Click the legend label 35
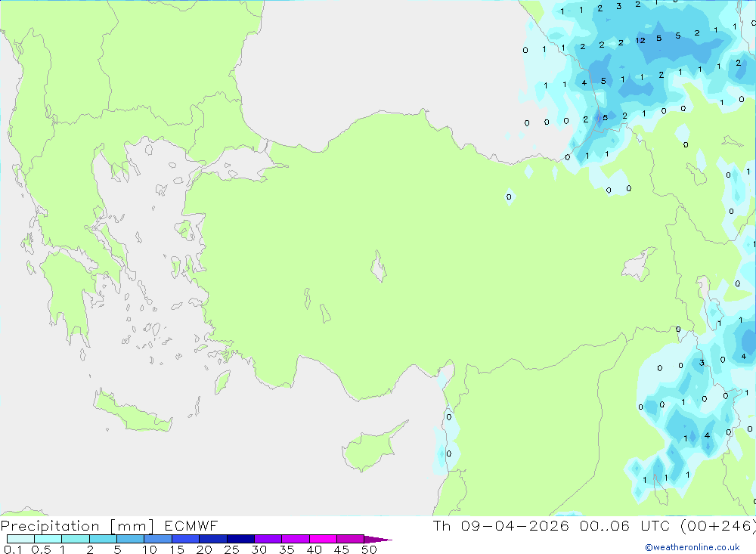756x554 pixels. pos(287,549)
